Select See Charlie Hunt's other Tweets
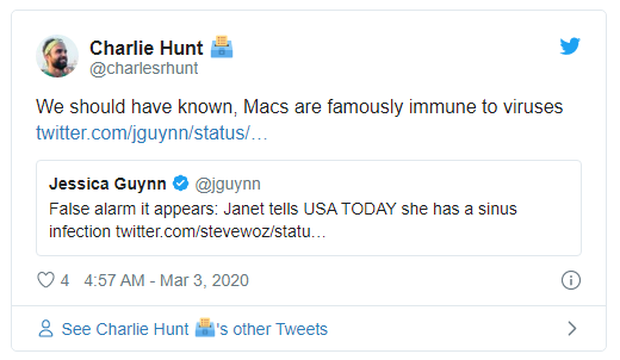 [x=195, y=329]
